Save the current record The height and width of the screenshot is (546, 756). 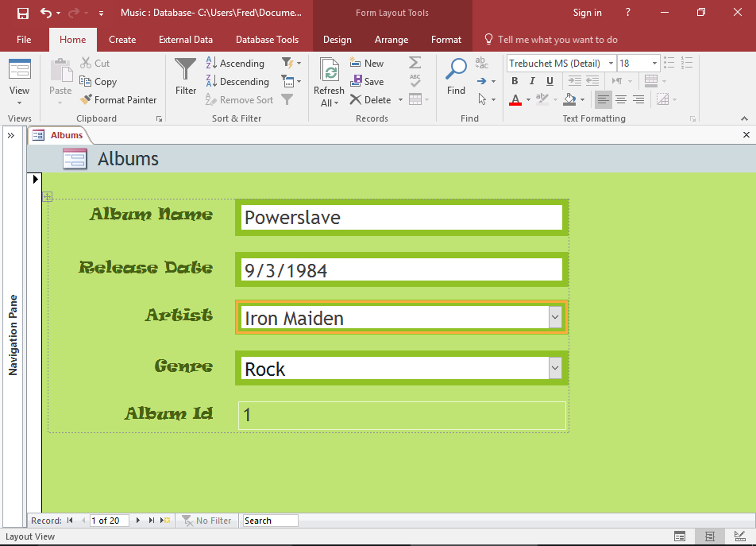[367, 81]
